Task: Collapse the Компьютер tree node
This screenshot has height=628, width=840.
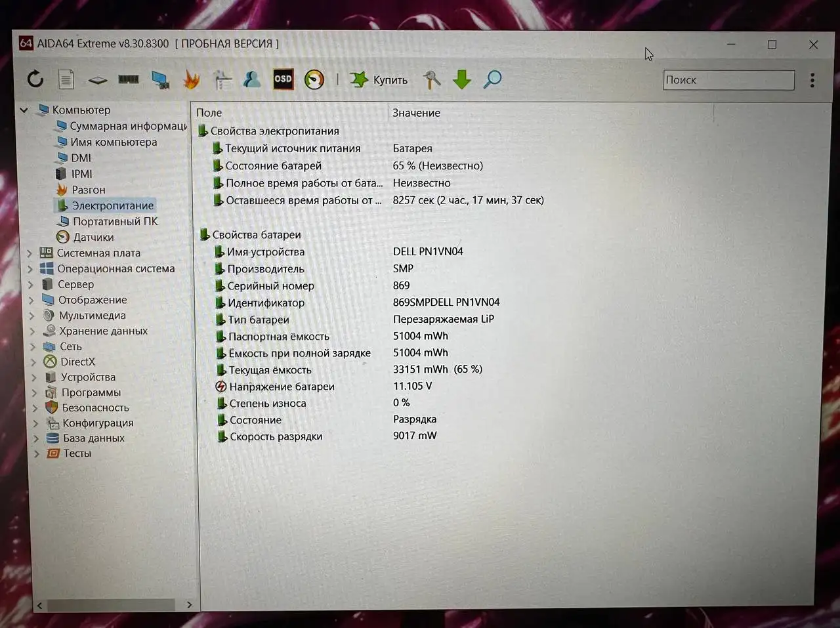Action: coord(24,110)
